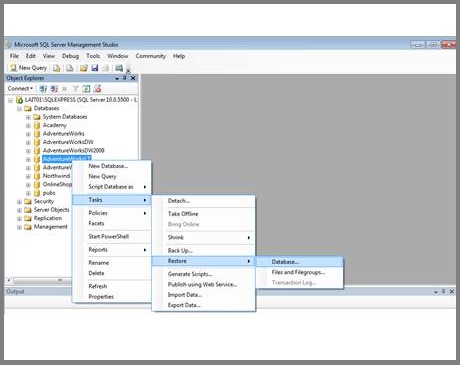Image resolution: width=460 pixels, height=365 pixels.
Task: Click the New Query toolbar button
Action: click(x=28, y=68)
